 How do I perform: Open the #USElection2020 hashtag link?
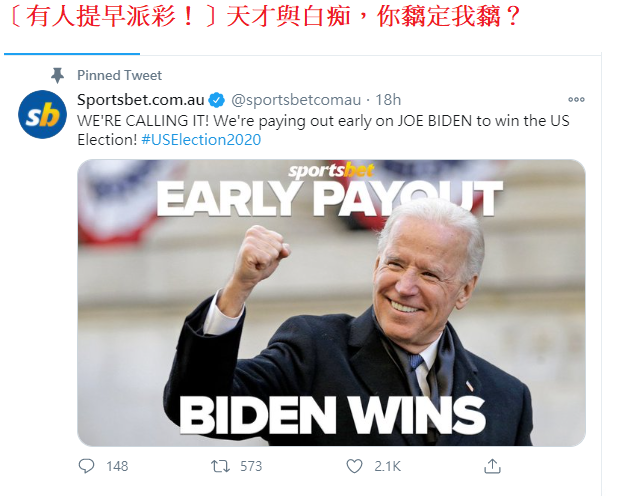click(x=201, y=140)
